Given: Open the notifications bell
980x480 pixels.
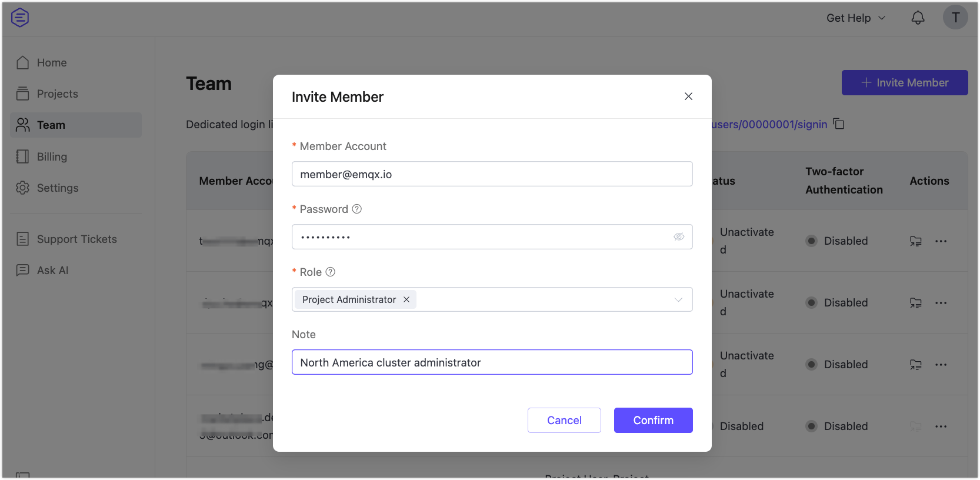Looking at the screenshot, I should tap(918, 18).
